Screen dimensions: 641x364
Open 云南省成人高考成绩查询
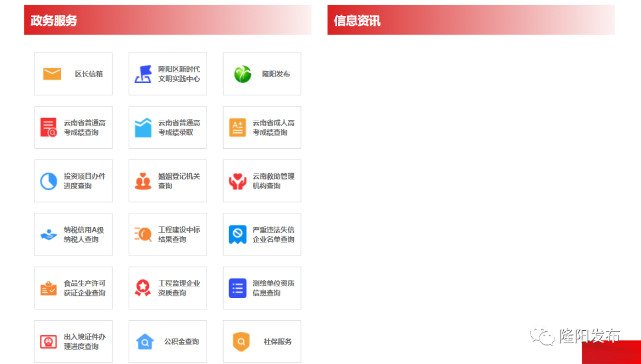pyautogui.click(x=262, y=127)
